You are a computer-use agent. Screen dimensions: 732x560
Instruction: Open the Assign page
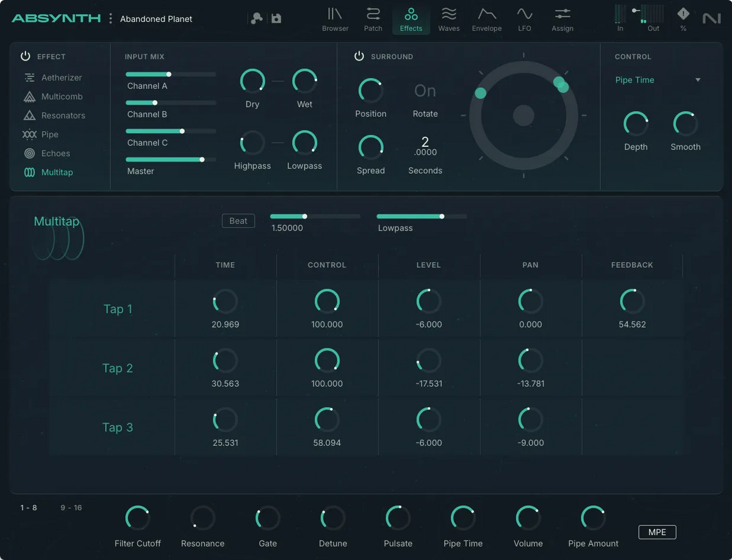(x=562, y=18)
